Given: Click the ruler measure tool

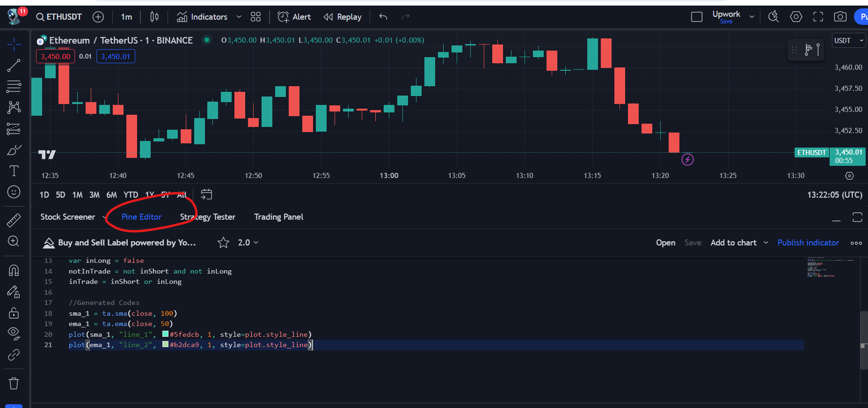Looking at the screenshot, I should point(14,220).
